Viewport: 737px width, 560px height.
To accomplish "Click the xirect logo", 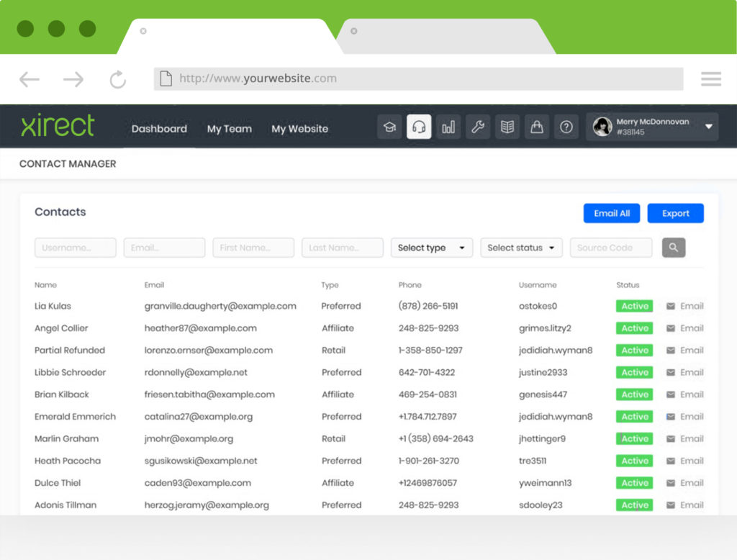I will point(58,125).
